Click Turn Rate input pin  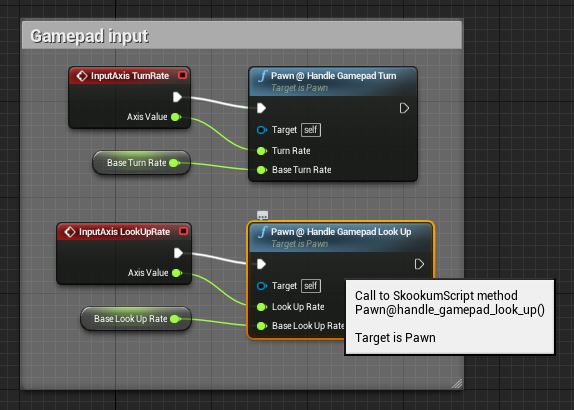[261, 151]
